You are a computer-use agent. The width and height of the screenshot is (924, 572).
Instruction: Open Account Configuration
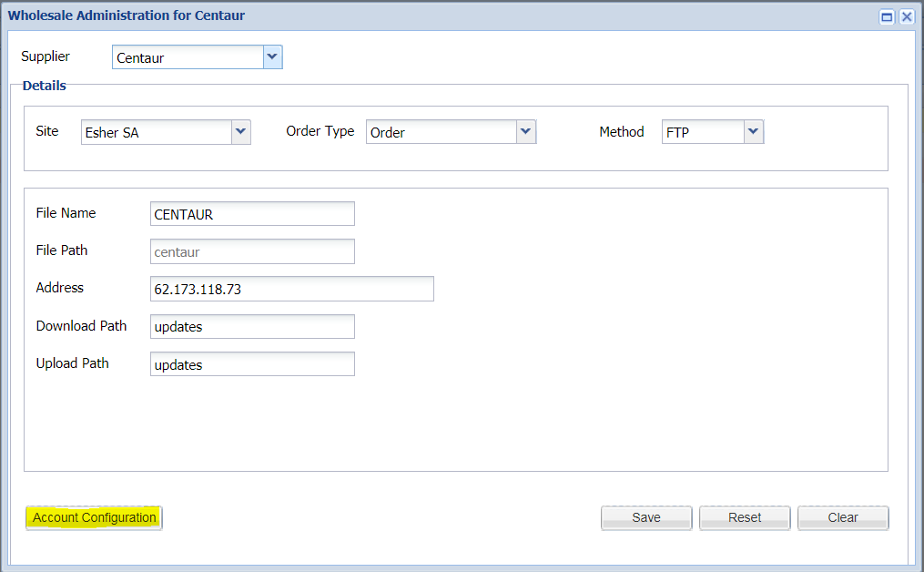pyautogui.click(x=95, y=517)
